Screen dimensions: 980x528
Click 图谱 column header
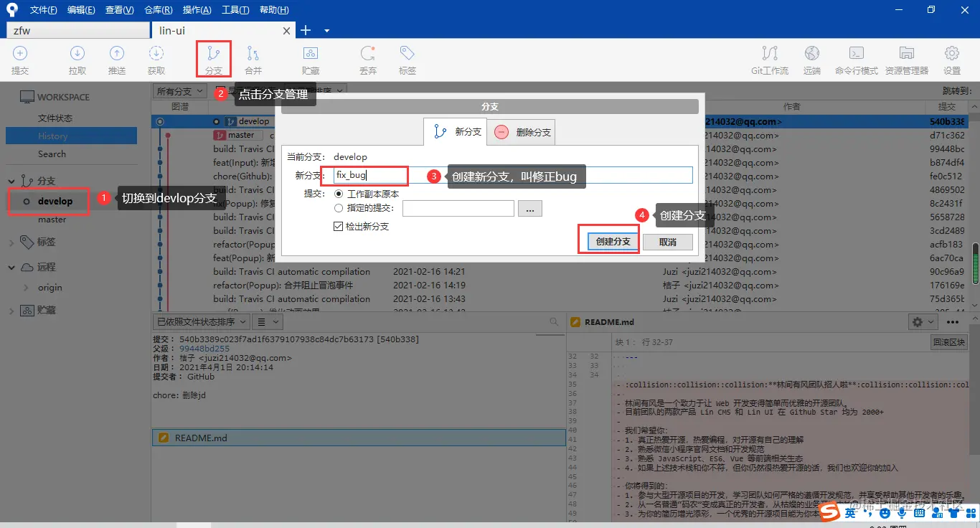click(180, 106)
